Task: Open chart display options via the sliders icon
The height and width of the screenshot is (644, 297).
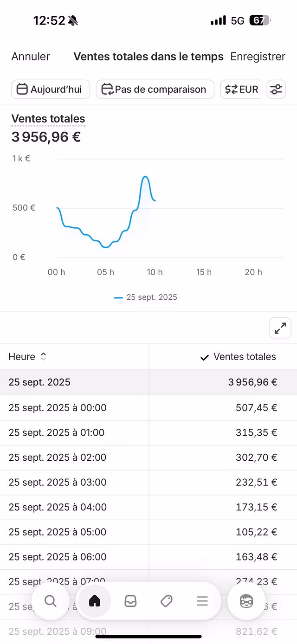Action: pyautogui.click(x=276, y=89)
